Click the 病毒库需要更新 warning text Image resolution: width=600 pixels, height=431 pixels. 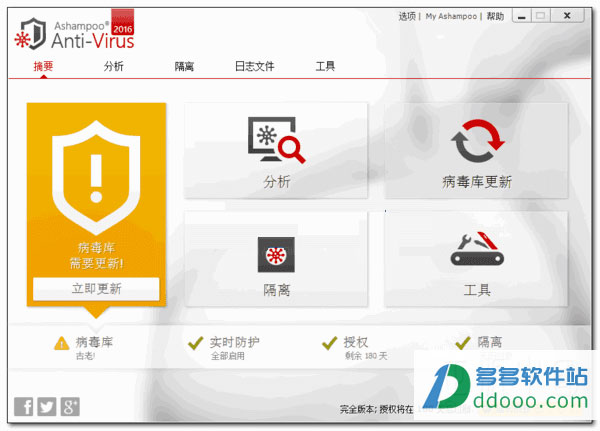coord(96,255)
